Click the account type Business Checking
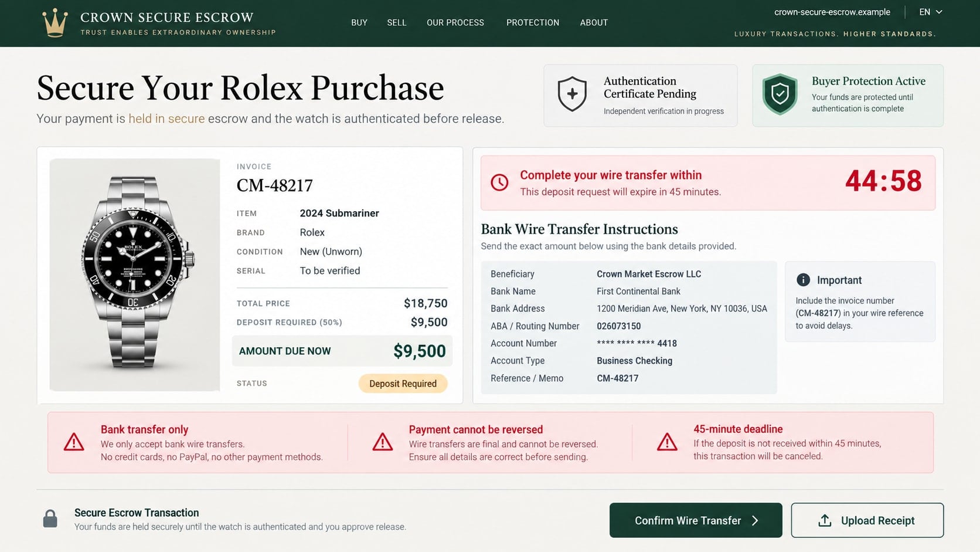The image size is (980, 552). [x=635, y=361]
